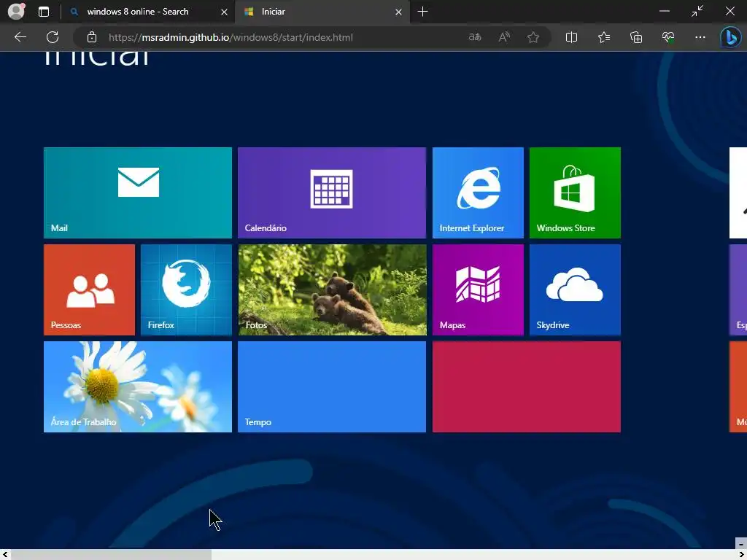Go back using the browser back arrow
Image resolution: width=747 pixels, height=560 pixels.
(x=20, y=37)
